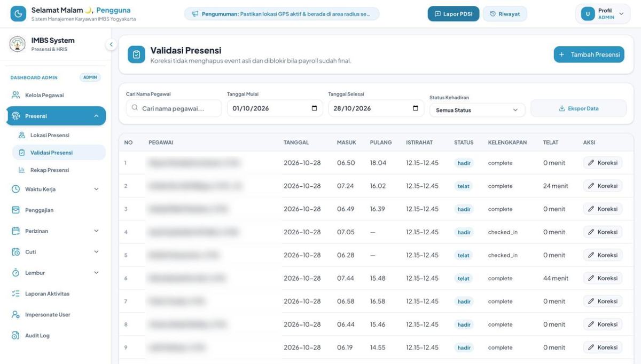Click the TELAT column header
This screenshot has width=641, height=364.
point(551,143)
